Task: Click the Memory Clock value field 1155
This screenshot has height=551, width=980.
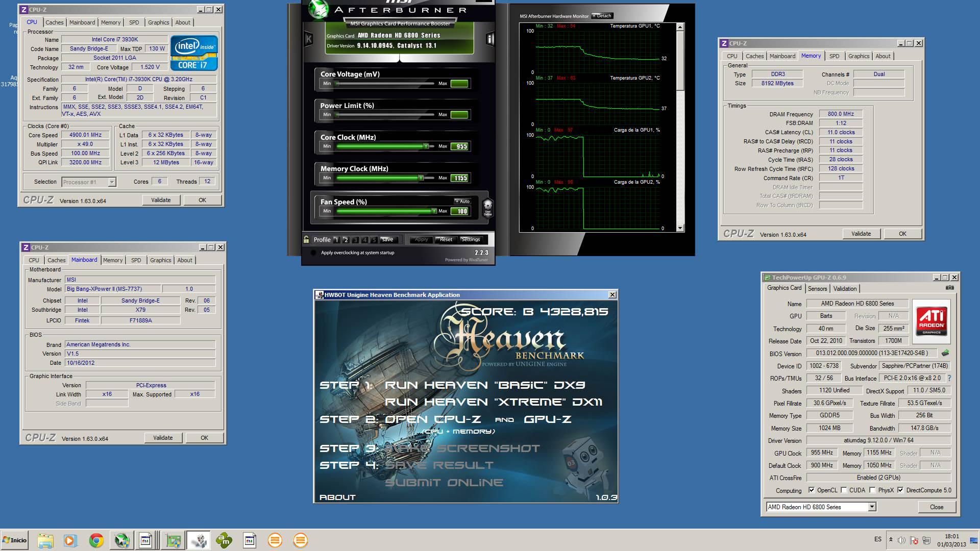Action: pyautogui.click(x=459, y=178)
